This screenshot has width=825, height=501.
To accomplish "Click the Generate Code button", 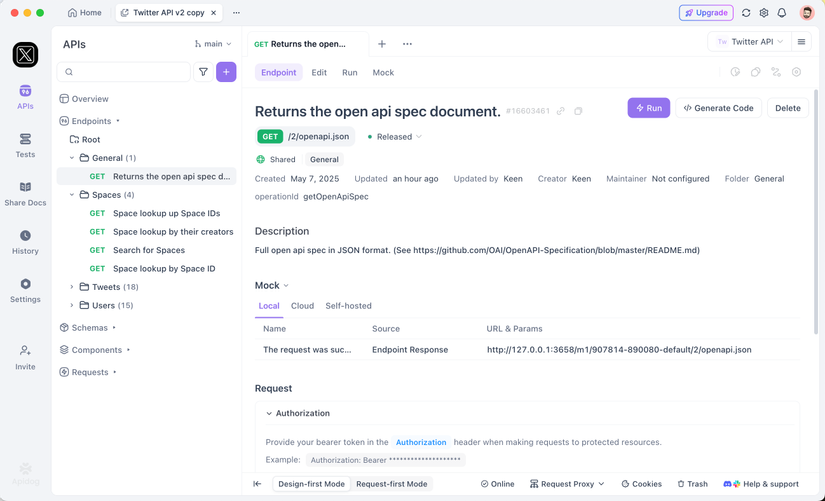I will coord(718,108).
